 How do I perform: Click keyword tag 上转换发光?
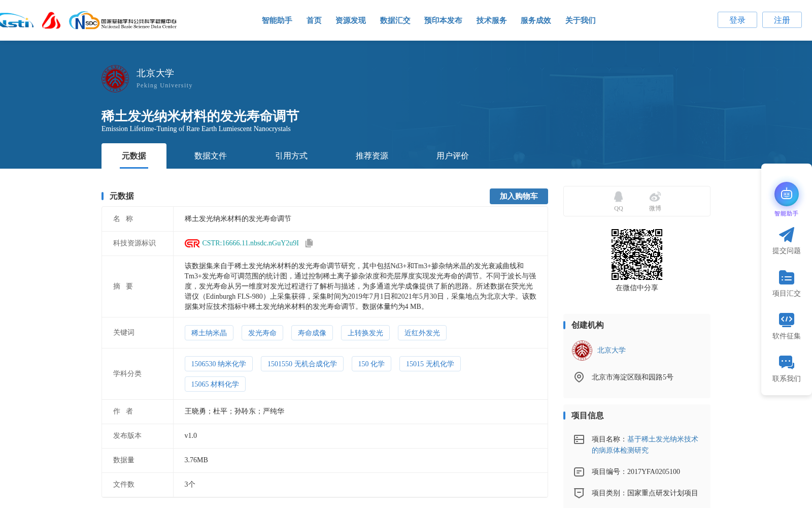click(x=365, y=333)
